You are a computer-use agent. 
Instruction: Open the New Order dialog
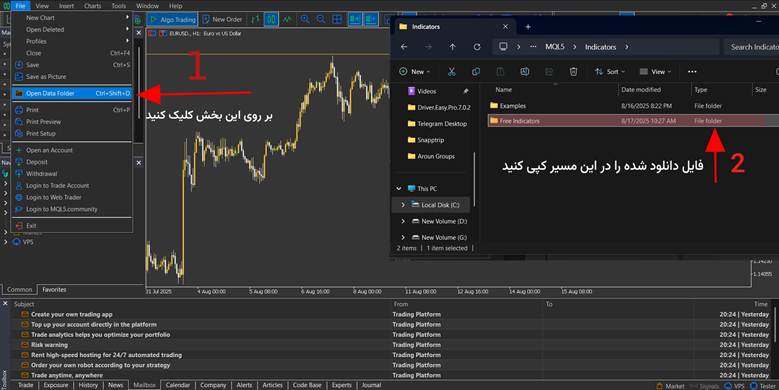point(222,19)
